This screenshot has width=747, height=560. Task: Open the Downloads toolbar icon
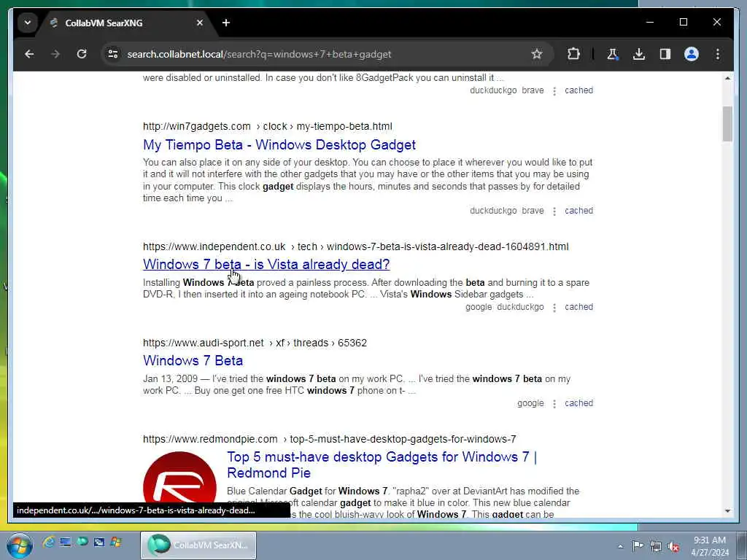[639, 54]
